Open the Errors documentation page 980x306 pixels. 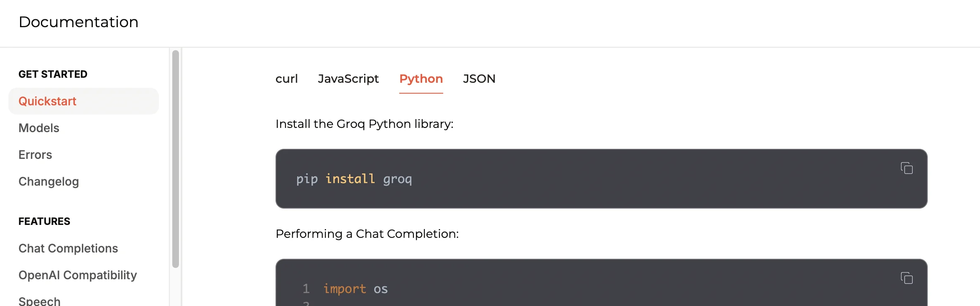pos(35,155)
